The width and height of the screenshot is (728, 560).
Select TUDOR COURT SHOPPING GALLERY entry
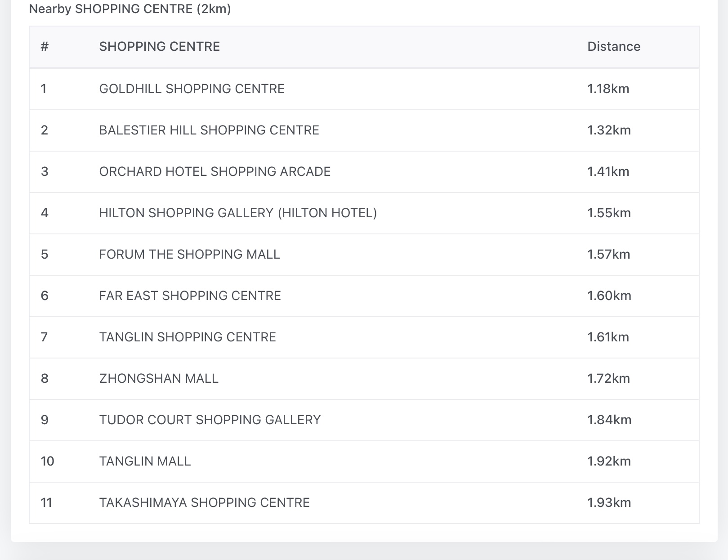[210, 420]
